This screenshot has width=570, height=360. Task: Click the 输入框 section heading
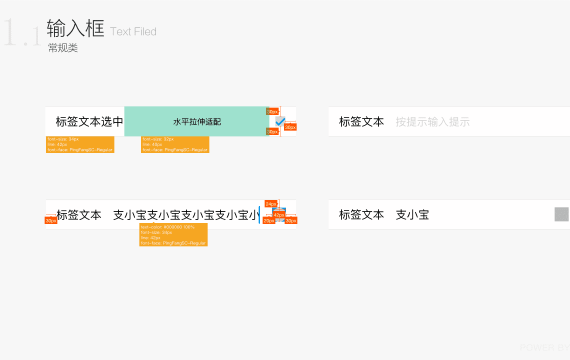pyautogui.click(x=76, y=28)
